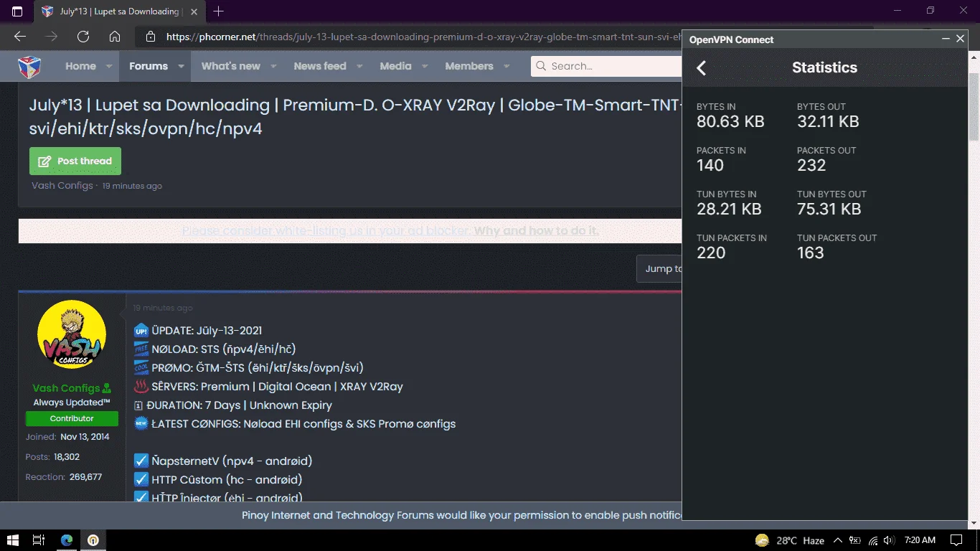Open the Forums navigation item
Image resolution: width=980 pixels, height=551 pixels.
pos(149,66)
